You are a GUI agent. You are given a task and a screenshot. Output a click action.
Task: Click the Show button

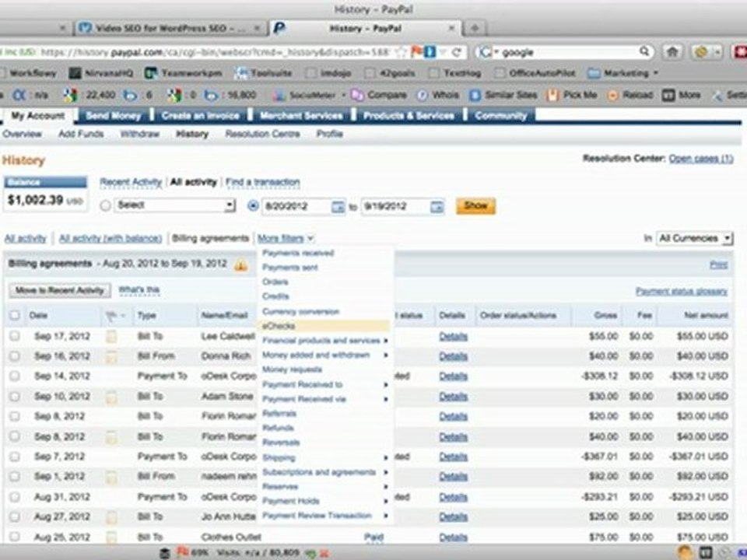(x=475, y=205)
